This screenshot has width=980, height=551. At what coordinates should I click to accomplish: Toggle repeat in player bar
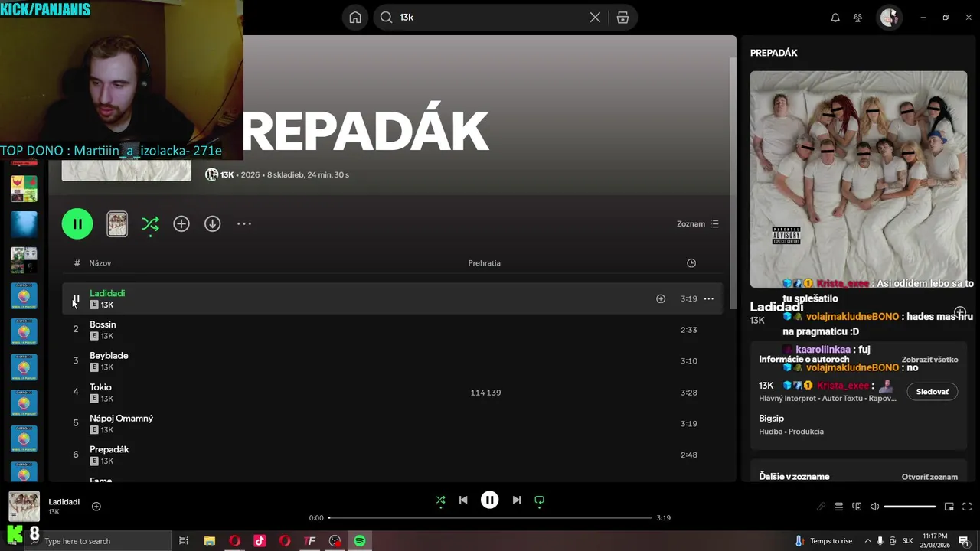[539, 500]
